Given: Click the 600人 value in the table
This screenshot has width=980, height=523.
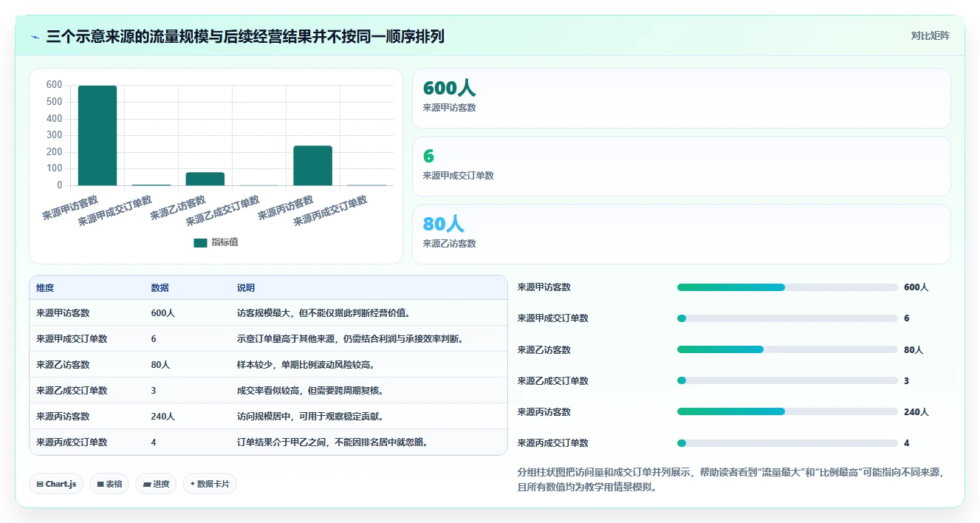Looking at the screenshot, I should [x=162, y=313].
